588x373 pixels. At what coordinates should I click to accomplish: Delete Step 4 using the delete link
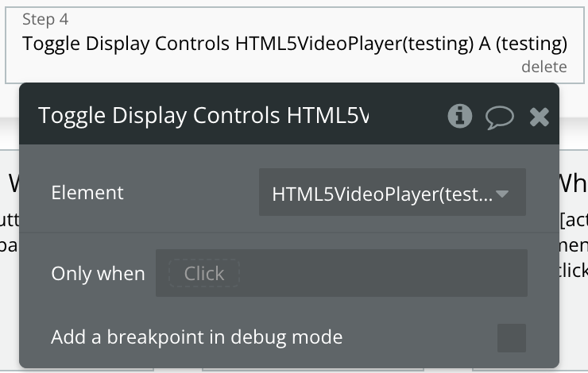[x=544, y=67]
